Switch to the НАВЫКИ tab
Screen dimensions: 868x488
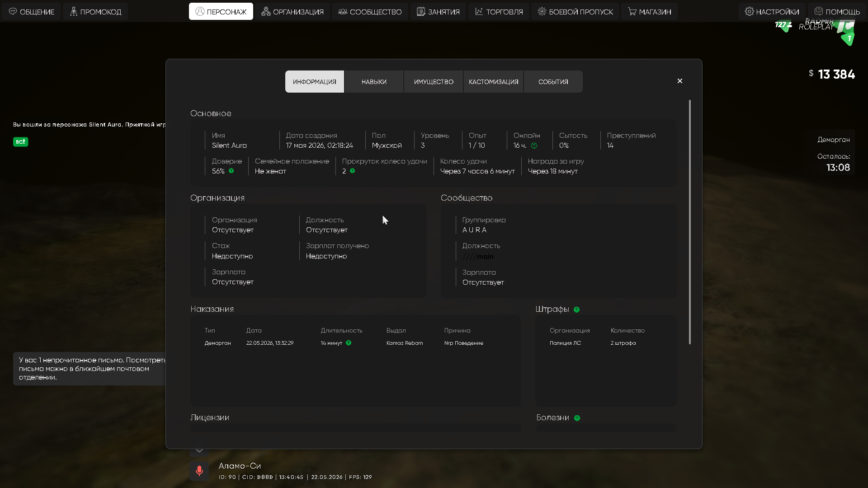point(374,82)
